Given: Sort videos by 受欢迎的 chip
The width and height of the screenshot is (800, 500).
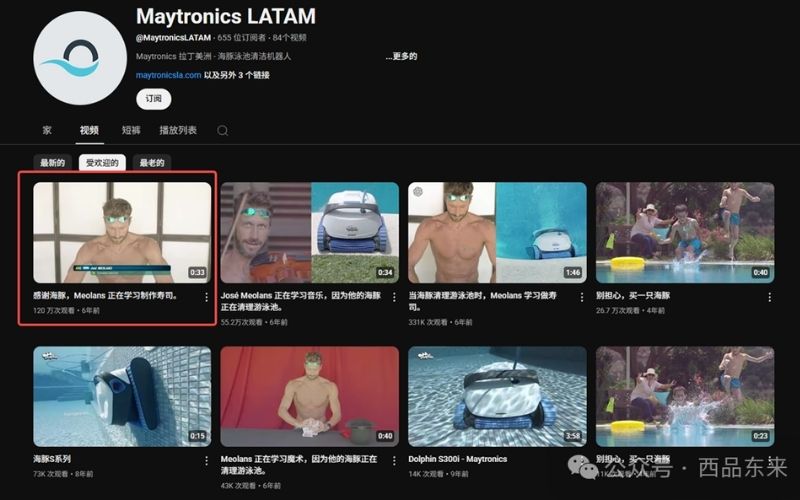Looking at the screenshot, I should point(102,163).
